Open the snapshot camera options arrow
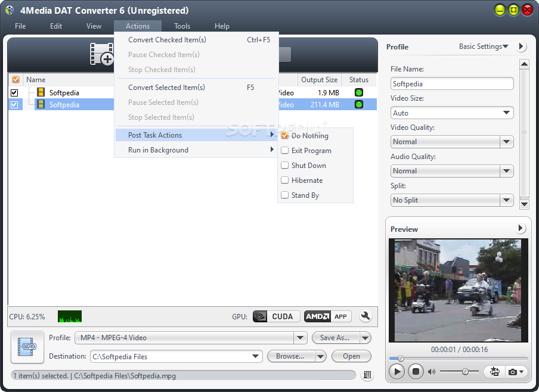Screen dimensions: 539x392 coord(522,372)
